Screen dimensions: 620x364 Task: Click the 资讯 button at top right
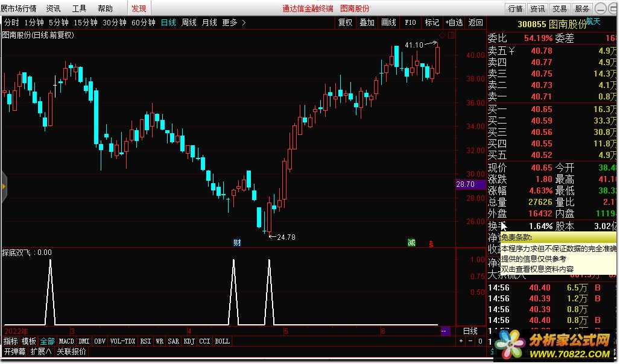click(x=537, y=8)
